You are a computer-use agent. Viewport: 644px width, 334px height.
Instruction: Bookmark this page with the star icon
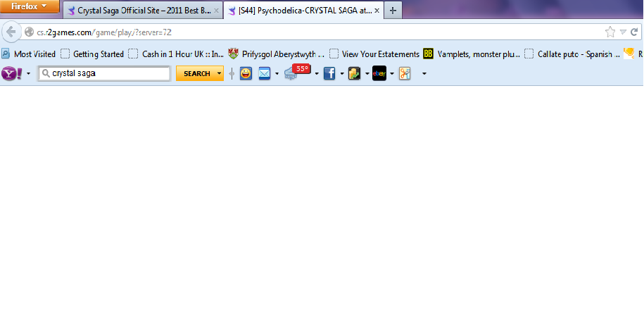tap(610, 32)
